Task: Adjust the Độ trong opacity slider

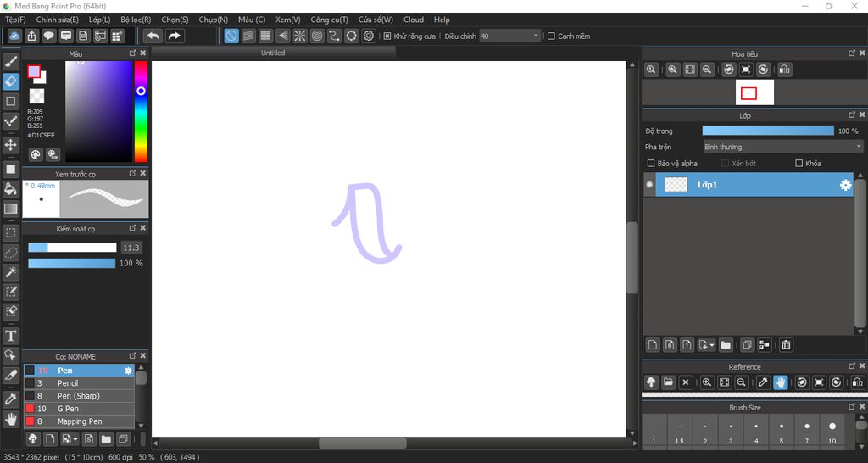Action: tap(768, 131)
